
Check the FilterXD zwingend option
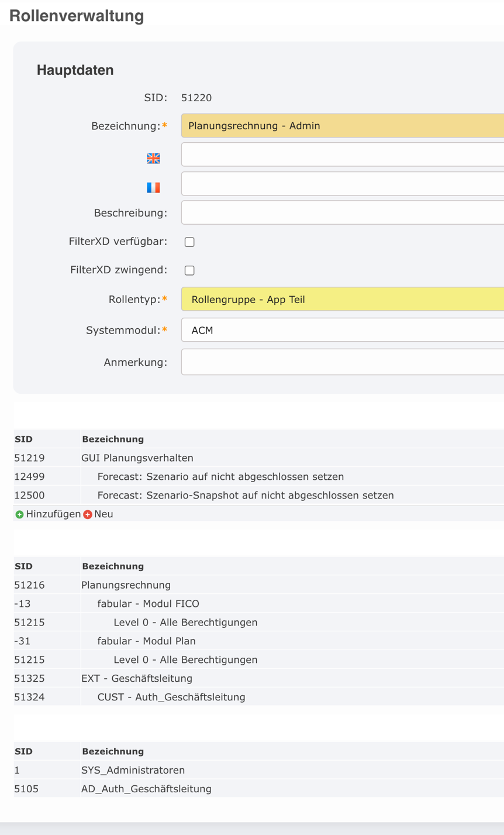[189, 270]
